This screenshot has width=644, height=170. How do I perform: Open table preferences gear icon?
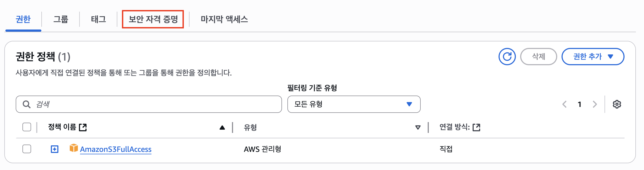pyautogui.click(x=617, y=104)
